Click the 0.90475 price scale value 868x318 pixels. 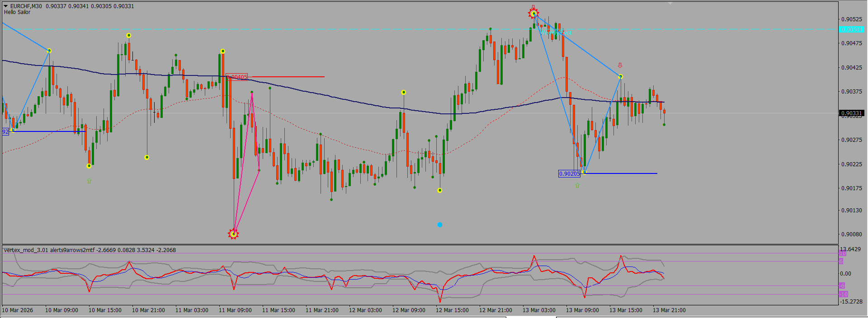tap(851, 43)
